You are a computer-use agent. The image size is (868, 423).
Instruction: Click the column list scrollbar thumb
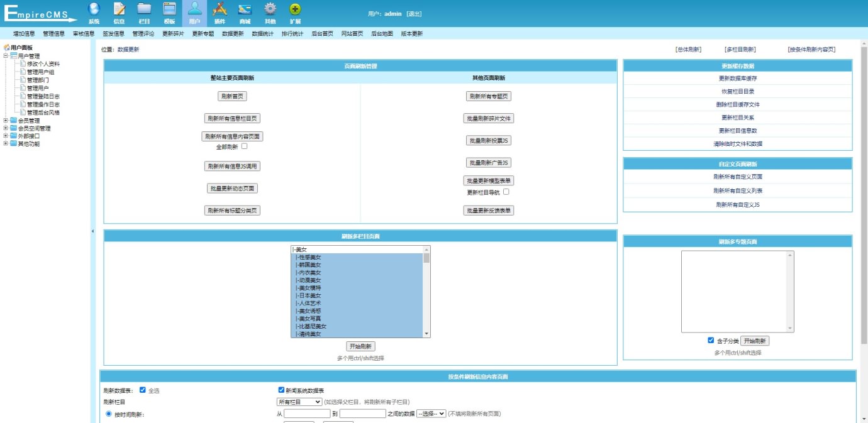[426, 258]
